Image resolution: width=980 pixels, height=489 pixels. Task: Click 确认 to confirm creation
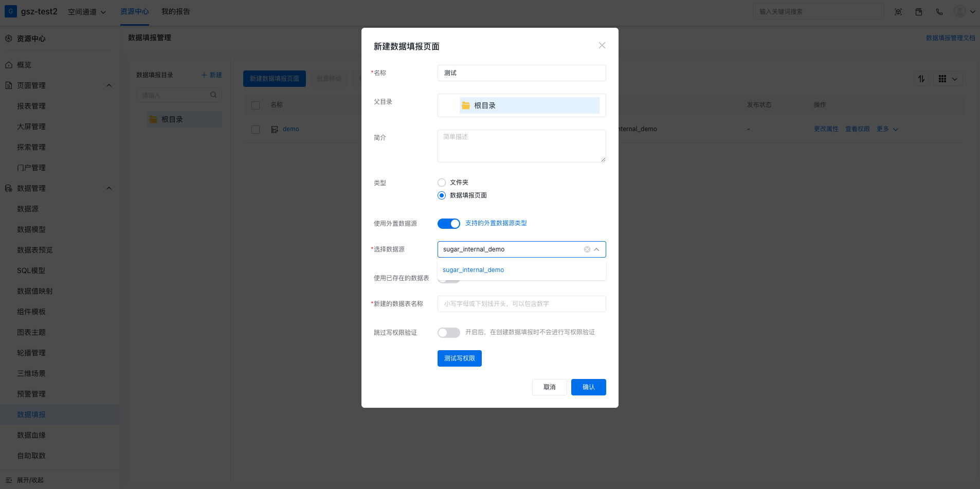[588, 387]
